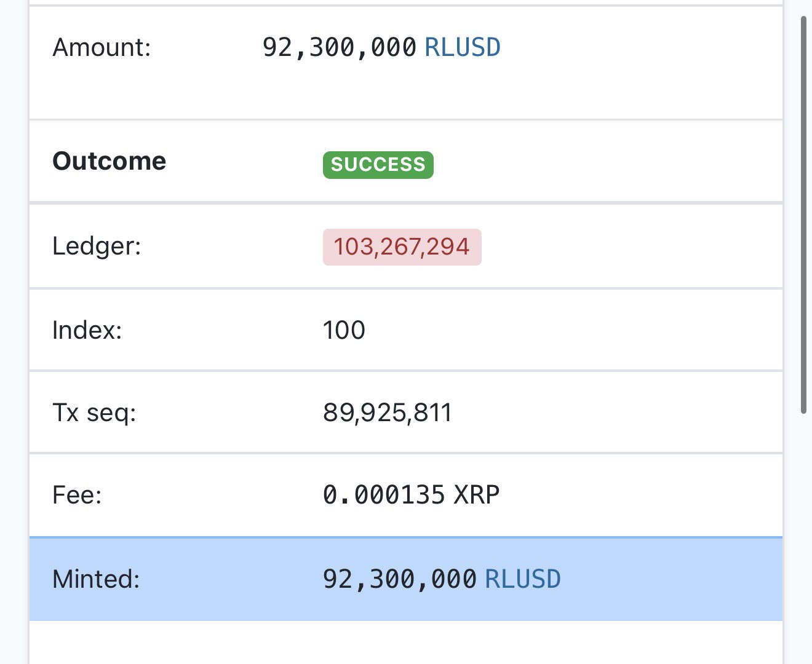Open ledger 103,267,294
Screen dimensions: 812x664
coord(402,247)
